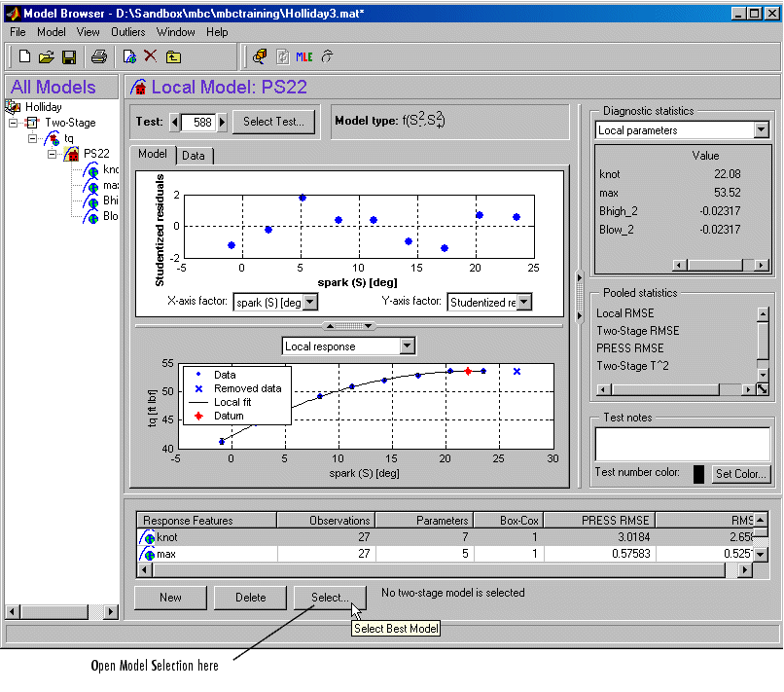
Task: Open the View menu
Action: 88,32
